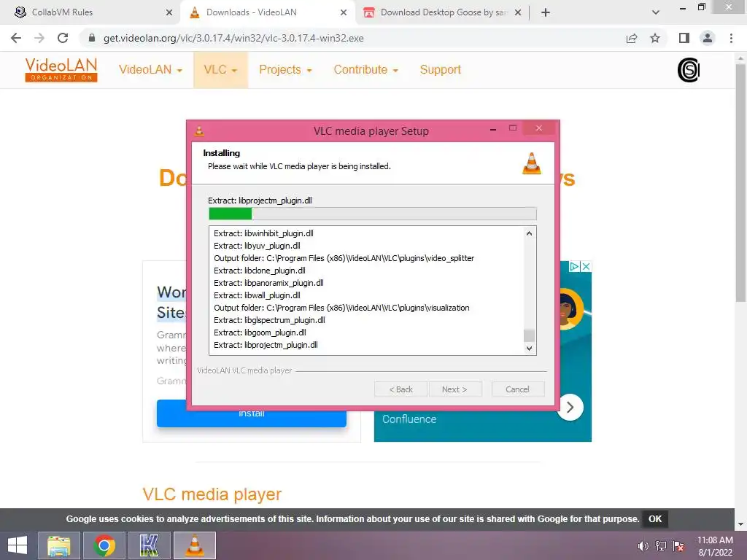Open the Support page link

click(x=441, y=69)
